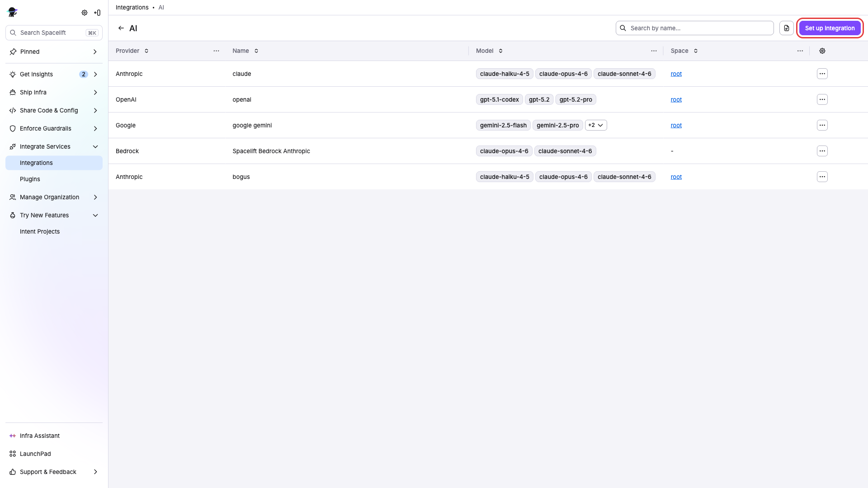868x488 pixels.
Task: Toggle sort on the Provider column
Action: click(146, 51)
